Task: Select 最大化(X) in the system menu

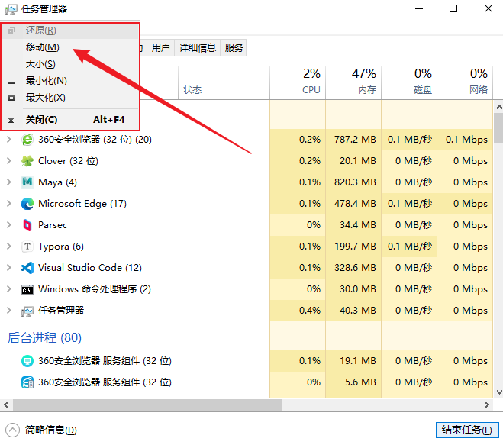Action: click(70, 98)
